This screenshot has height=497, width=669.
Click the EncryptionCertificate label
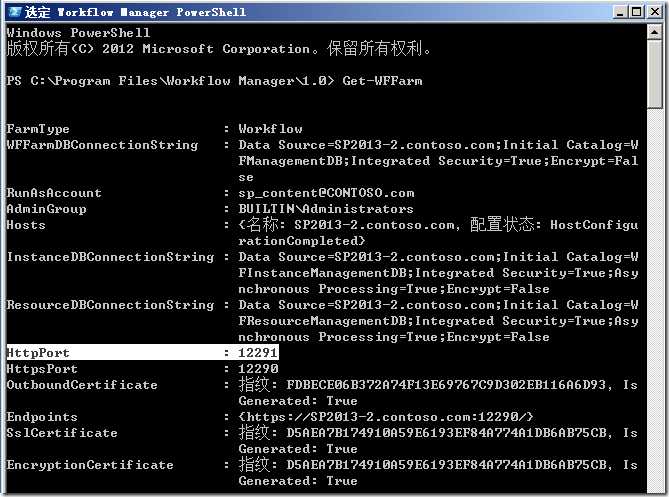[x=90, y=465]
